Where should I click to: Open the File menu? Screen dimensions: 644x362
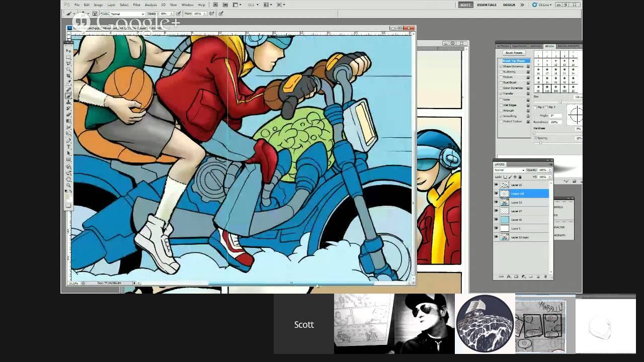[77, 5]
